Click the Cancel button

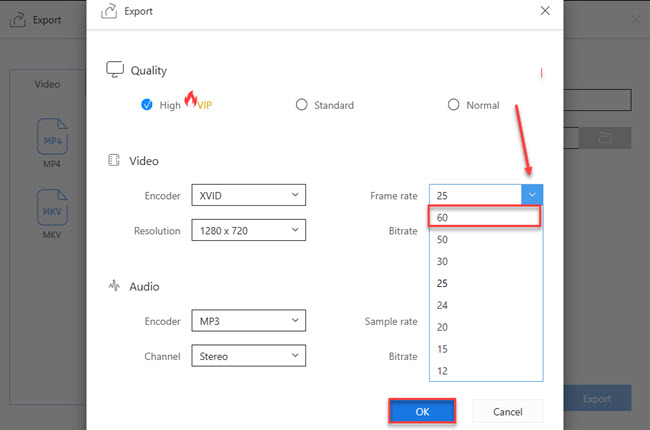[507, 411]
